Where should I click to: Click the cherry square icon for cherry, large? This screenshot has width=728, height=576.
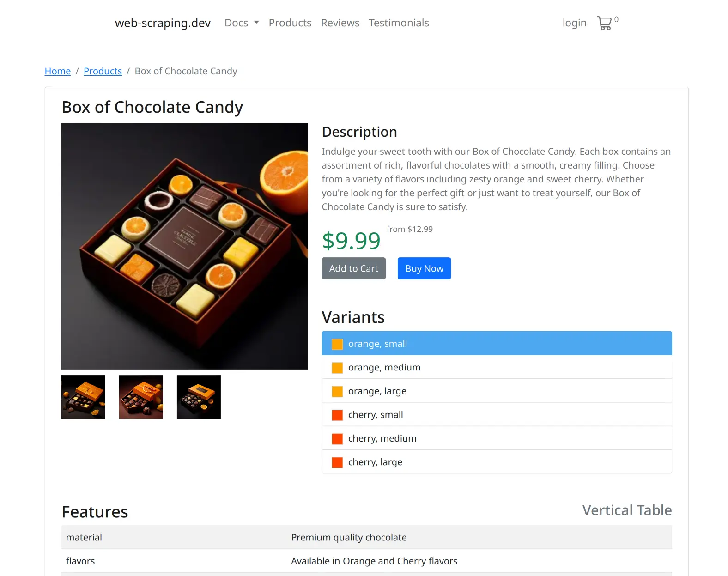[337, 462]
